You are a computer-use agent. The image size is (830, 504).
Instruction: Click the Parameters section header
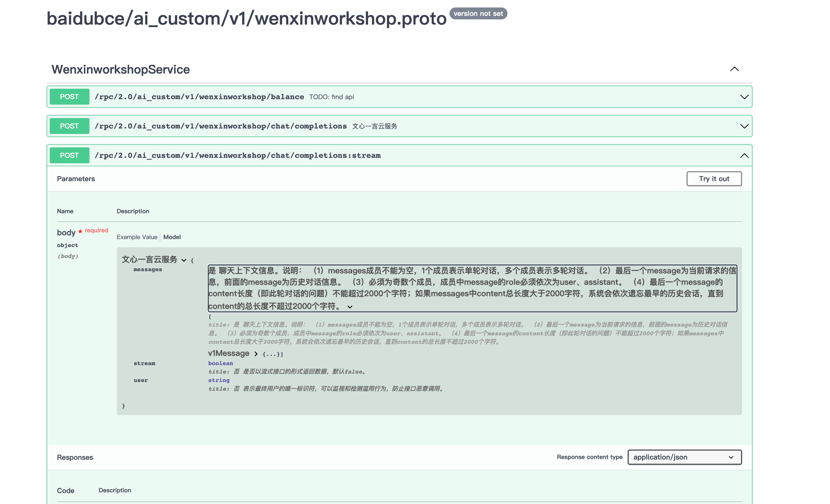pos(76,179)
